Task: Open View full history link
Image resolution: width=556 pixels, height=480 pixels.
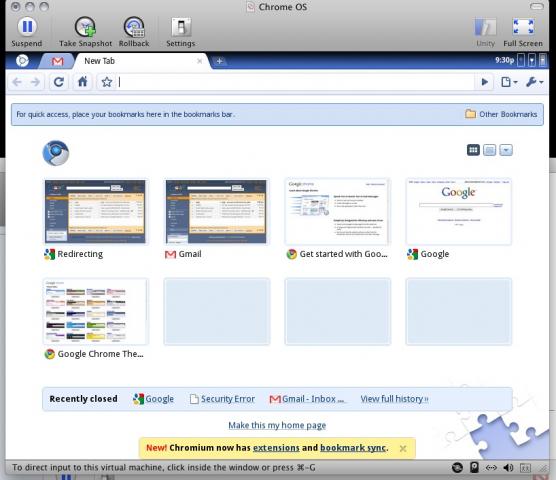Action: (x=394, y=399)
